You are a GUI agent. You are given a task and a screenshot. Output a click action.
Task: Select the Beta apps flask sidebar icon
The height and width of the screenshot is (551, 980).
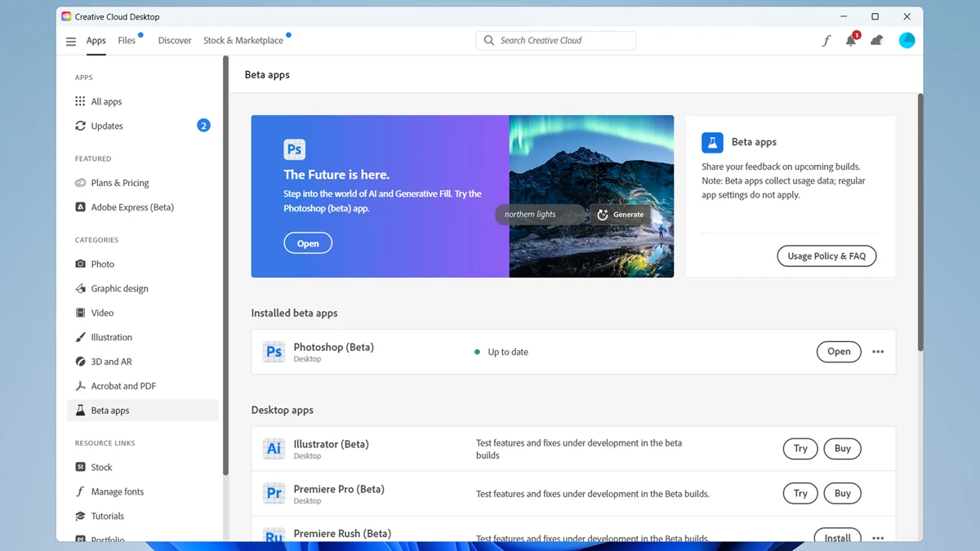[80, 411]
